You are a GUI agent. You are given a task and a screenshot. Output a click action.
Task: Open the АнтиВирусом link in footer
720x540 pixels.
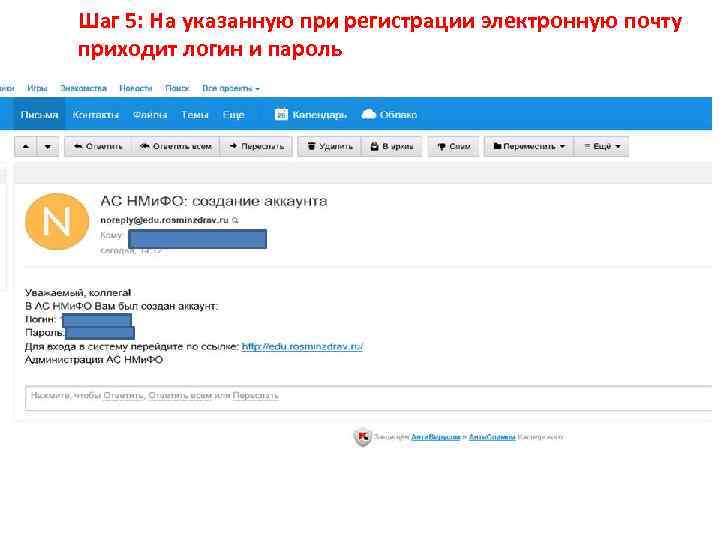[x=435, y=437]
